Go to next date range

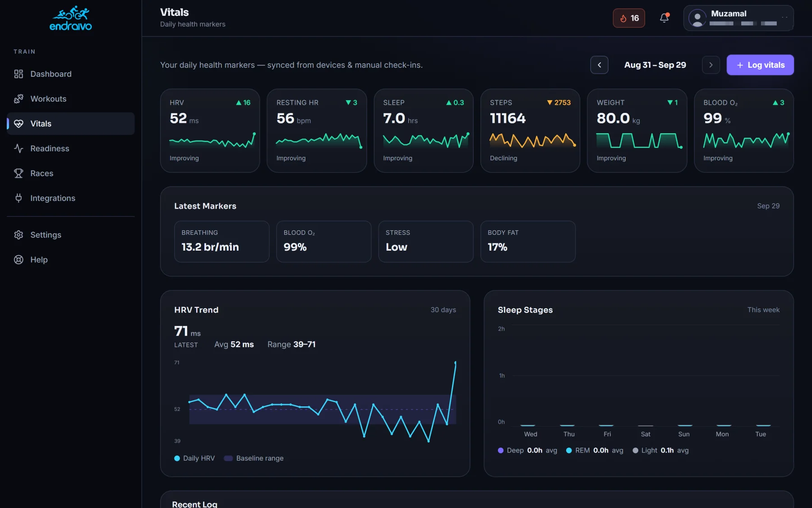(711, 65)
